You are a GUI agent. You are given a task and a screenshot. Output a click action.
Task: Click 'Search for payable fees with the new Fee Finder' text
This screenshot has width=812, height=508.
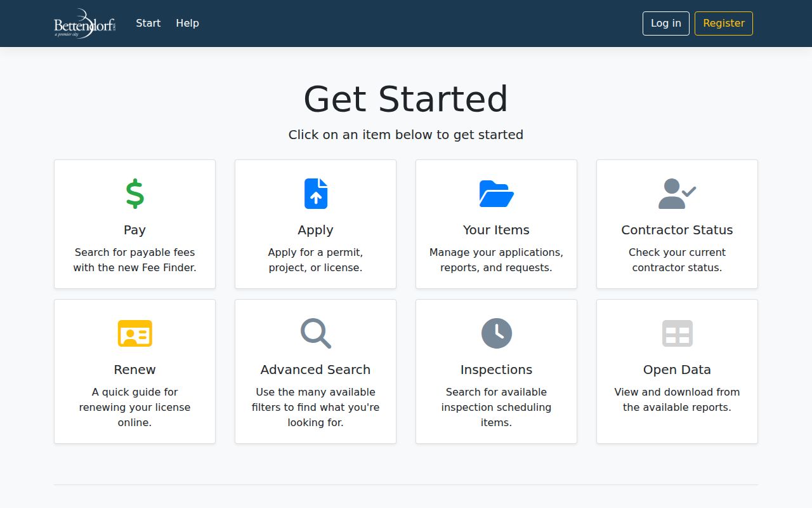point(134,260)
